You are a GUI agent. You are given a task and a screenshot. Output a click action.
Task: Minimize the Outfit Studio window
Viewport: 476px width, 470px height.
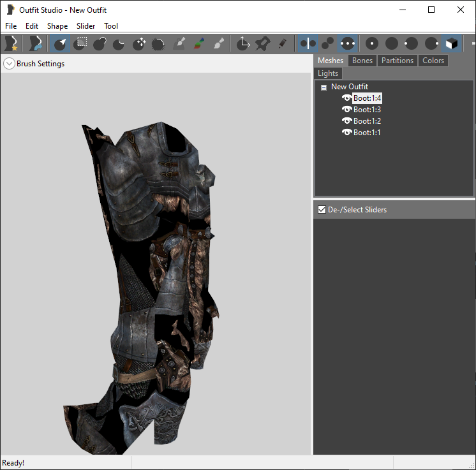pyautogui.click(x=403, y=10)
